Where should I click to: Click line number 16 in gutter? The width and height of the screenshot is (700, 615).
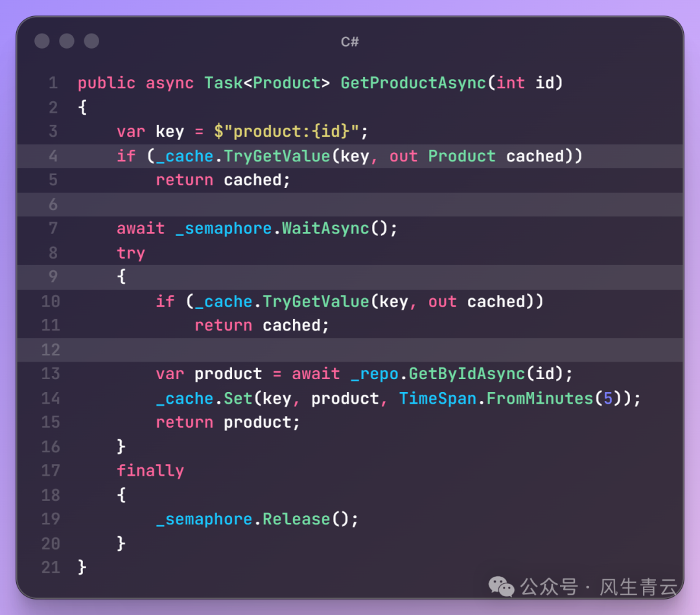click(x=51, y=447)
